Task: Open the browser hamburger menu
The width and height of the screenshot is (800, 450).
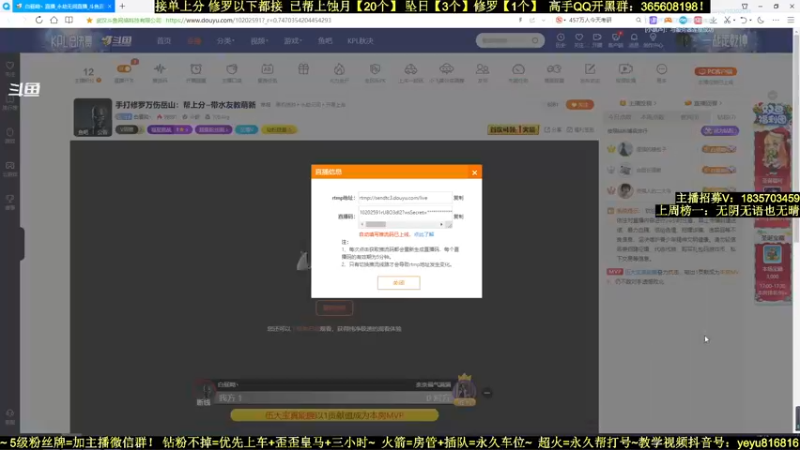Action: click(790, 20)
